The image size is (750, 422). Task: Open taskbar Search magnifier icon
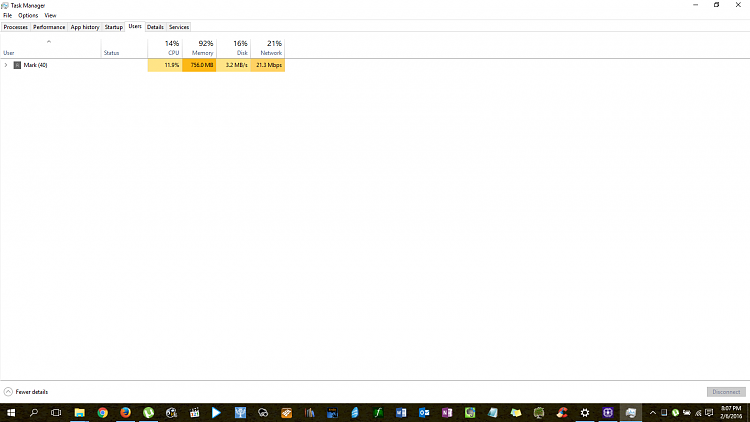point(33,412)
